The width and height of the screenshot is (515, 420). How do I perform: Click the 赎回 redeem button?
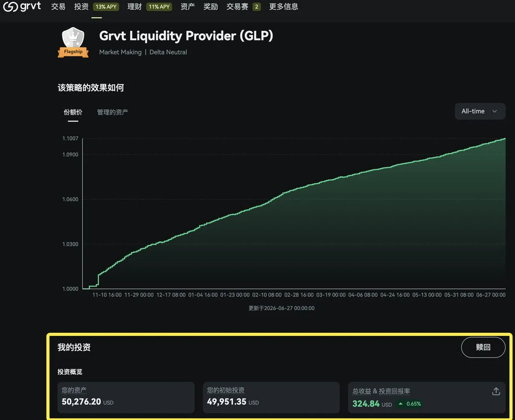point(483,347)
